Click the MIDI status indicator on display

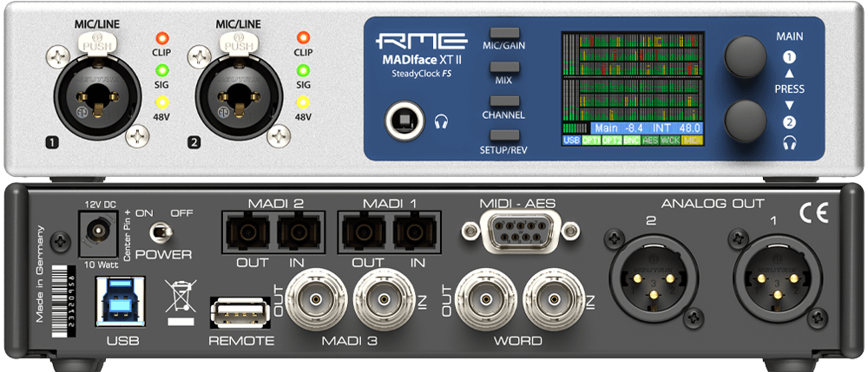click(x=693, y=140)
